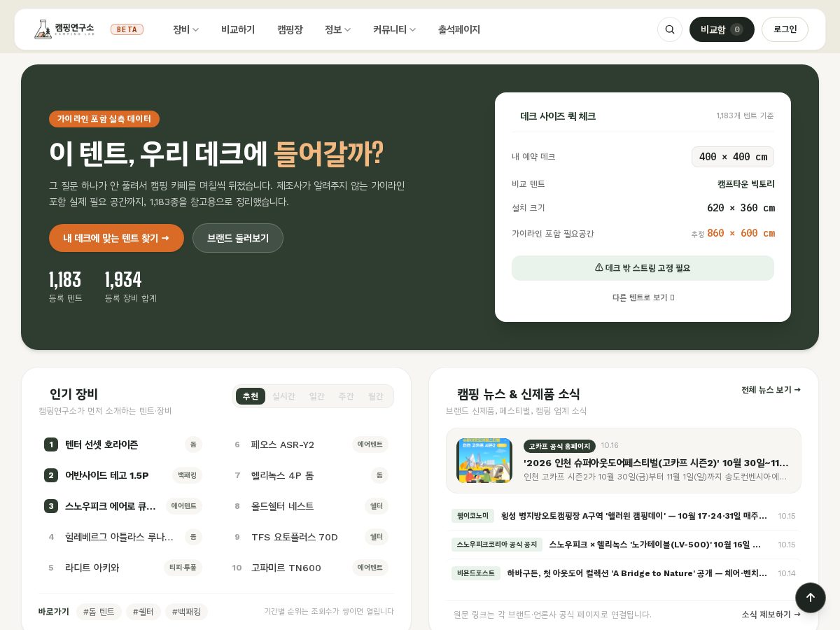Click the 가이라인 포함 실측 데이터 badge
Screen dimensions: 840x630
(104, 119)
